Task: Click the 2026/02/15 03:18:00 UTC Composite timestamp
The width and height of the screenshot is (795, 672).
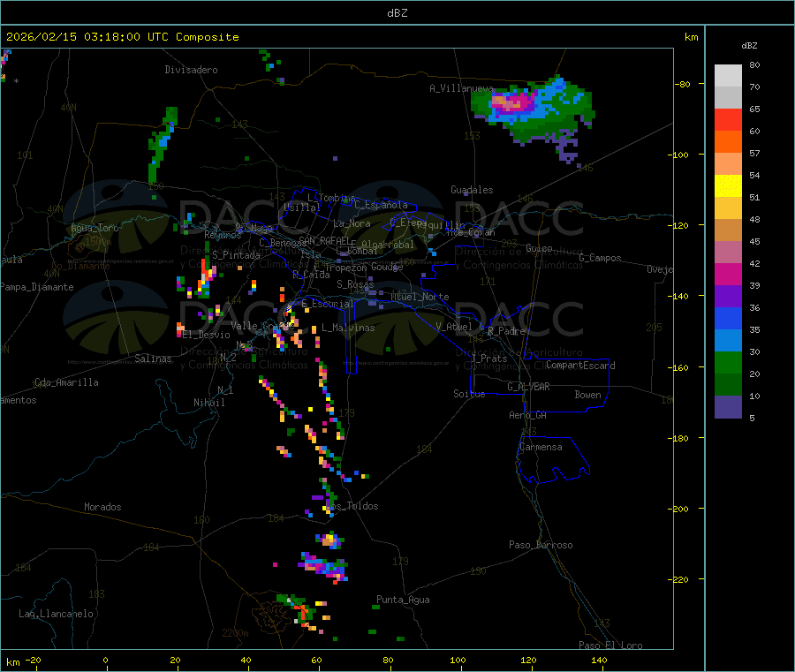Action: click(122, 37)
